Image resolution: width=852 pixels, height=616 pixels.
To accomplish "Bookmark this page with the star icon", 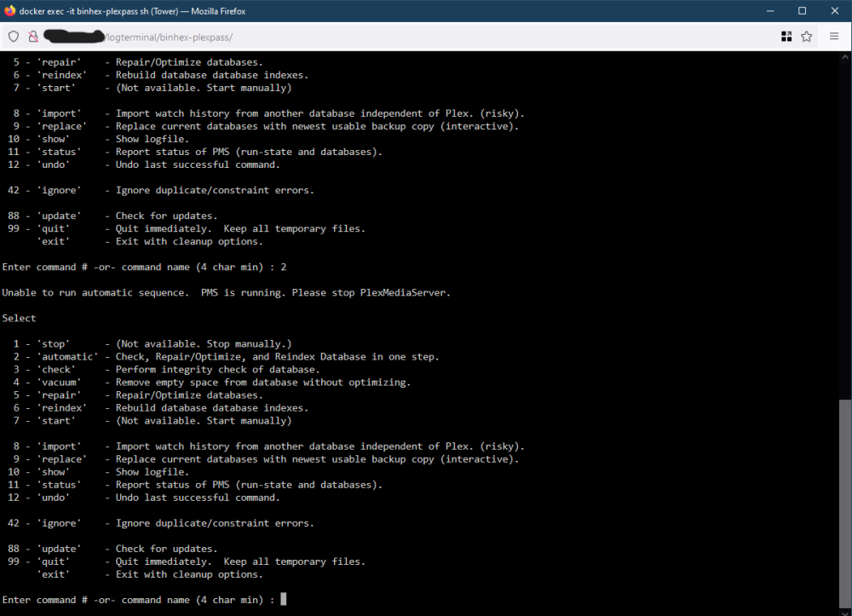I will pyautogui.click(x=806, y=37).
